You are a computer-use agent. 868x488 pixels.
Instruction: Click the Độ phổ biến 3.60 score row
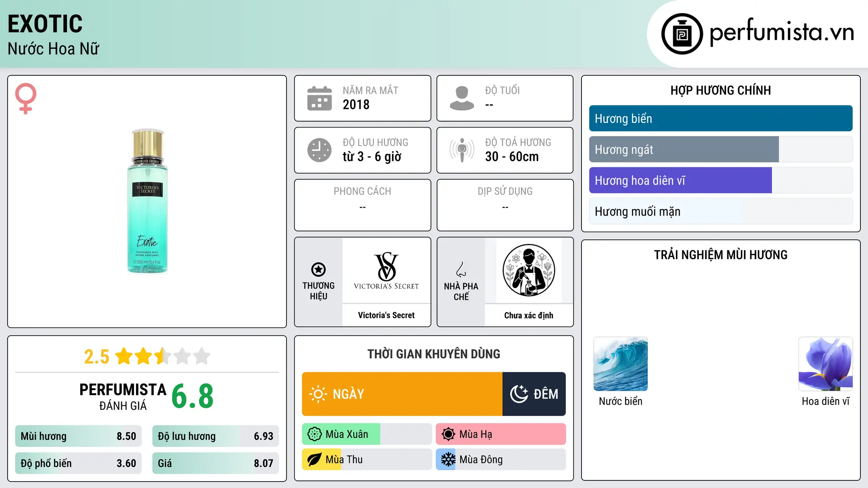(78, 463)
